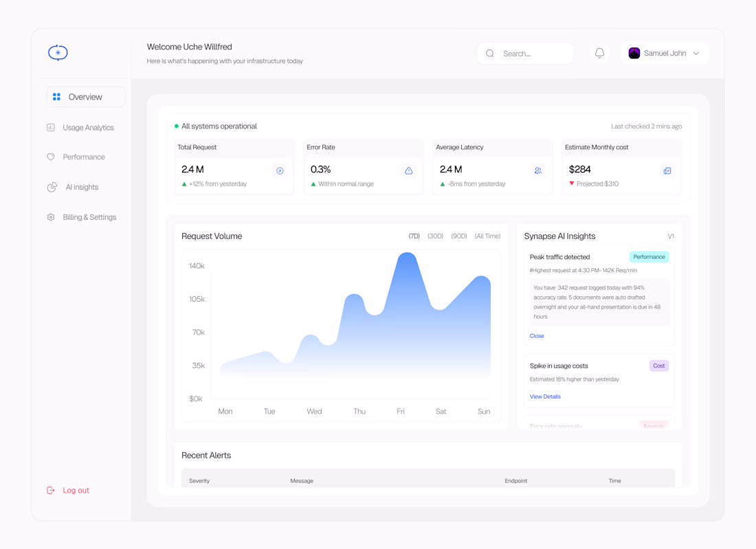Click '+12% from yesterday' text
756x549 pixels.
(217, 183)
